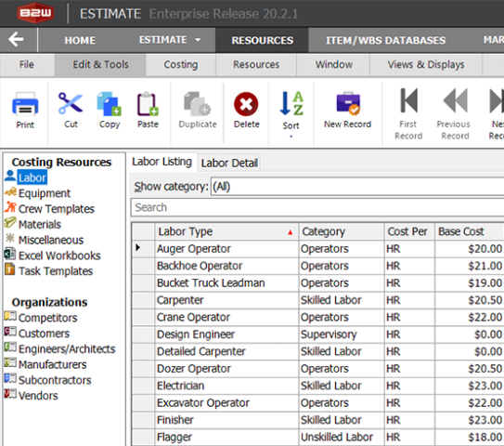504x446 pixels.
Task: Select the Detailed Carpenter cell
Action: point(226,351)
